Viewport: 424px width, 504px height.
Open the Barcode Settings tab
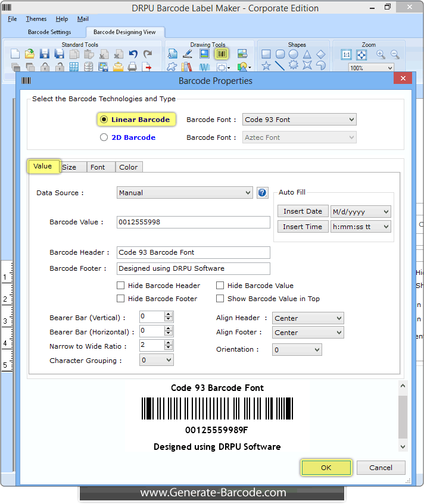49,32
